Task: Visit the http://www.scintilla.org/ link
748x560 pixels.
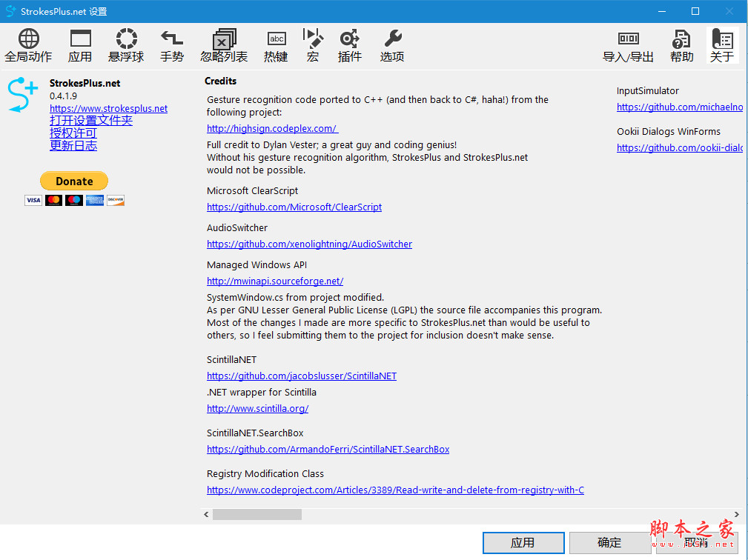Action: coord(257,407)
